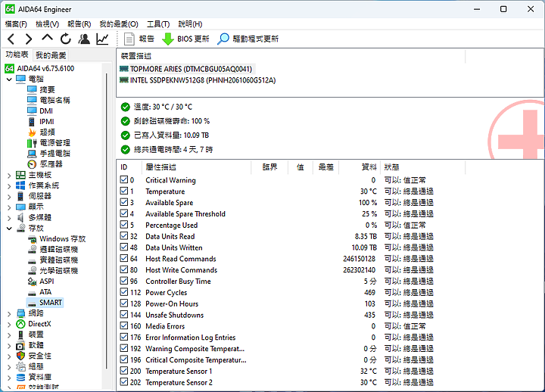Viewport: 545px width, 392px height.
Task: Switch to the 功能表 tab
Action: [17, 54]
